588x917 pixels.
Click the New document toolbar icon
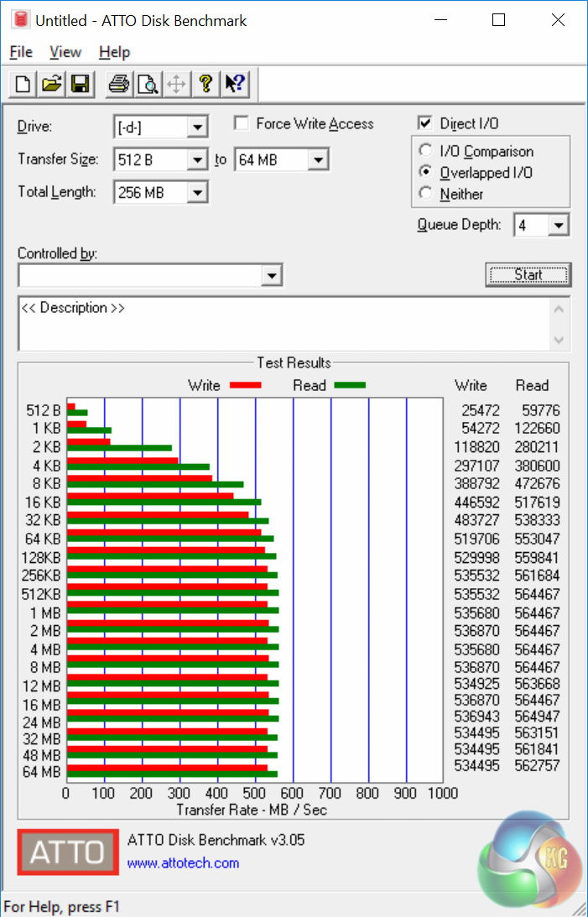tap(23, 84)
